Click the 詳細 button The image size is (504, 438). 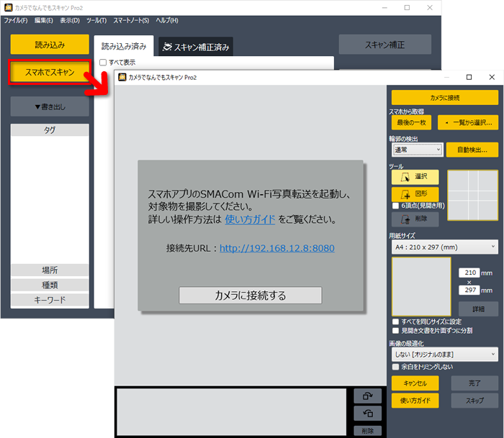[x=478, y=309]
